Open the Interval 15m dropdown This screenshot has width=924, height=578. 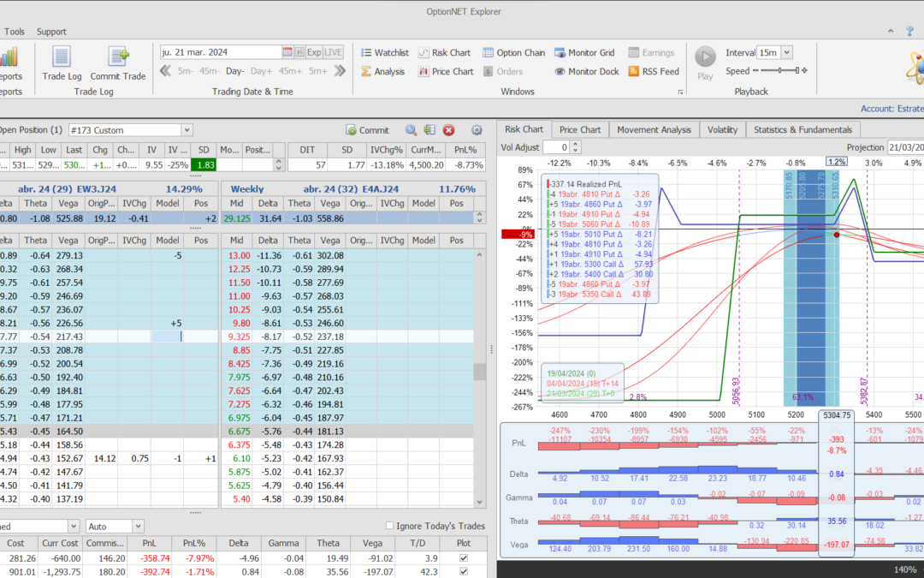tap(786, 52)
